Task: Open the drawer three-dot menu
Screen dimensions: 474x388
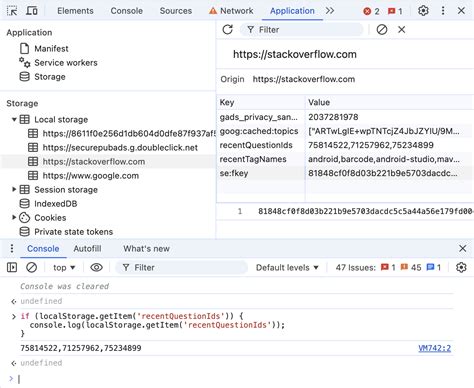Action: (x=12, y=248)
